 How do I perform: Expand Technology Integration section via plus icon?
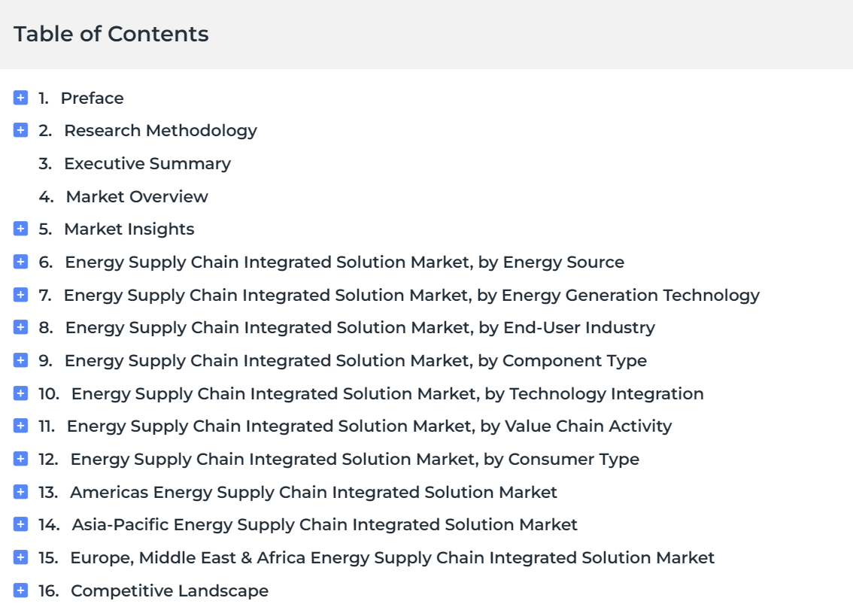[20, 393]
